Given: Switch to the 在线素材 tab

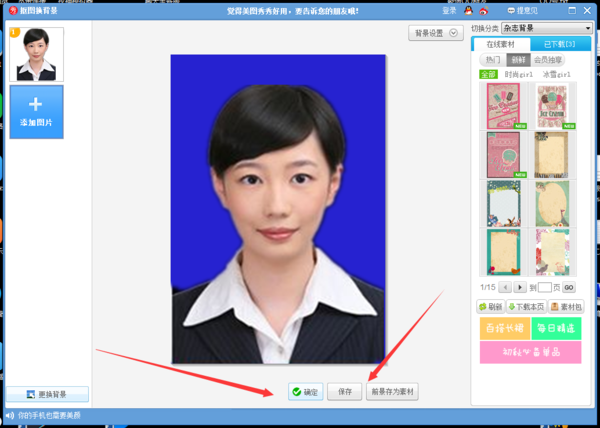Looking at the screenshot, I should click(x=501, y=44).
